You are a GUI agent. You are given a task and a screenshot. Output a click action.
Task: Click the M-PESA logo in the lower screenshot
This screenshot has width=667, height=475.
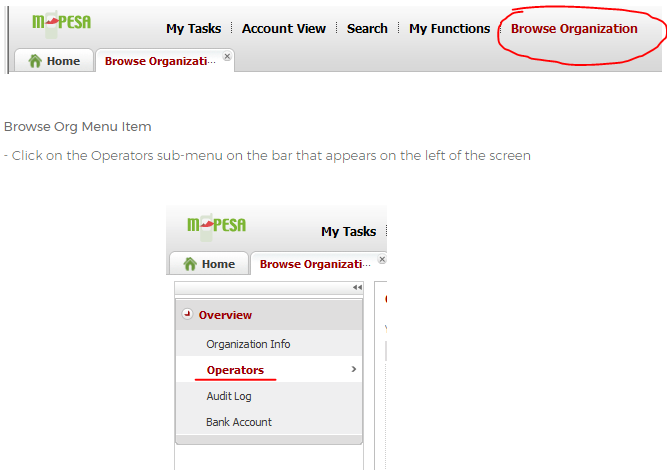(x=216, y=225)
